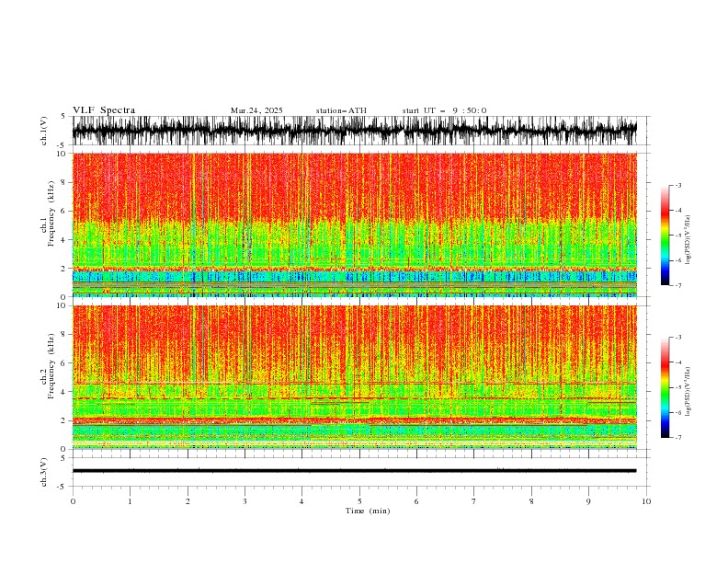Click the 'ch.1(V)' waveform axis label
This screenshot has height=563, width=728.
click(x=44, y=131)
